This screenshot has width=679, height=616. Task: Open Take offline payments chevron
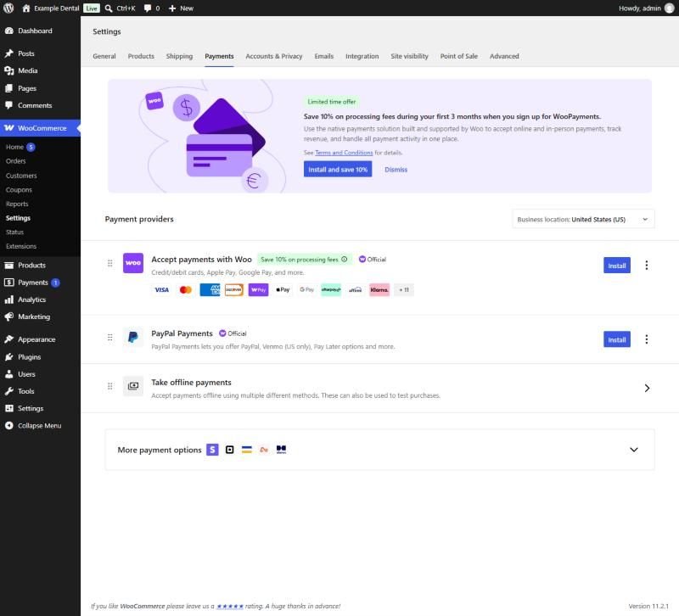[647, 389]
